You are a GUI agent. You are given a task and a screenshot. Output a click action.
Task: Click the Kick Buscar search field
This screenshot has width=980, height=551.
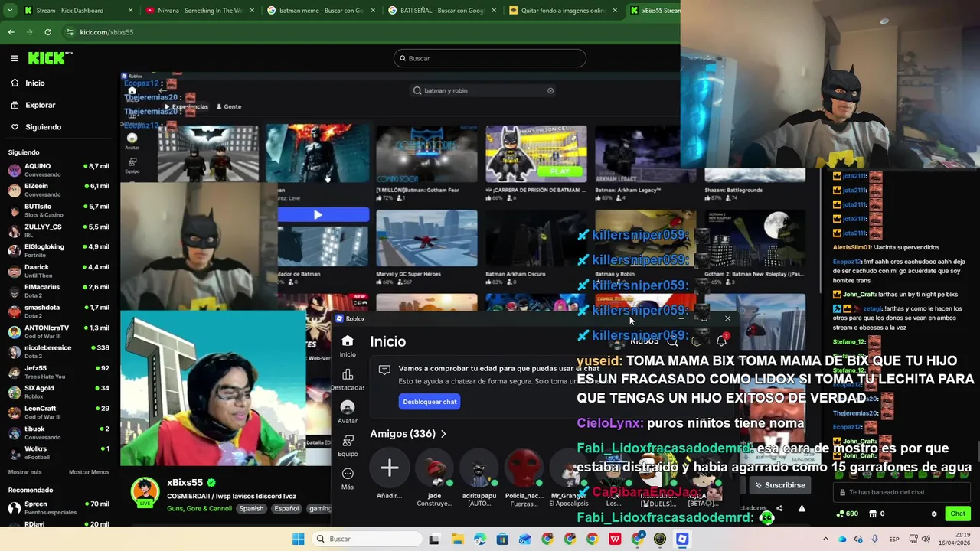pos(490,58)
